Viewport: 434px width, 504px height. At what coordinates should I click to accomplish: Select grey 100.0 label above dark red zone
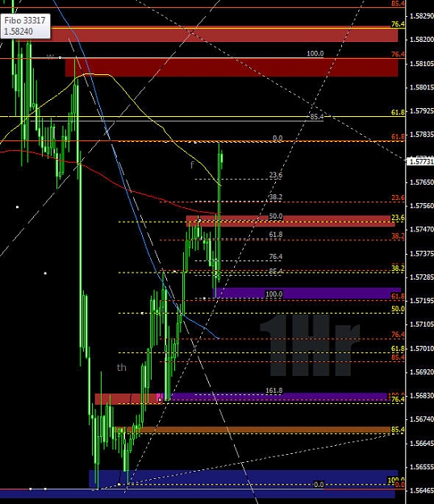tap(315, 54)
